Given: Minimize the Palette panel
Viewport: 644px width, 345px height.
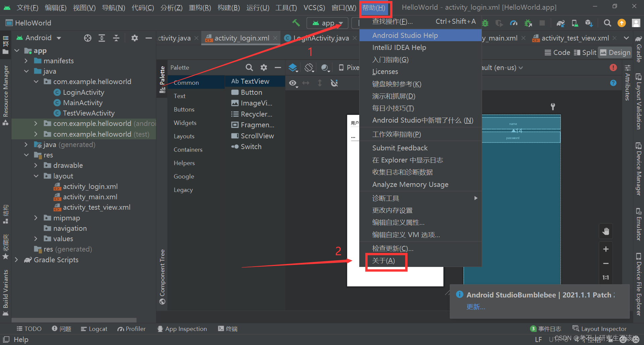Looking at the screenshot, I should point(278,68).
